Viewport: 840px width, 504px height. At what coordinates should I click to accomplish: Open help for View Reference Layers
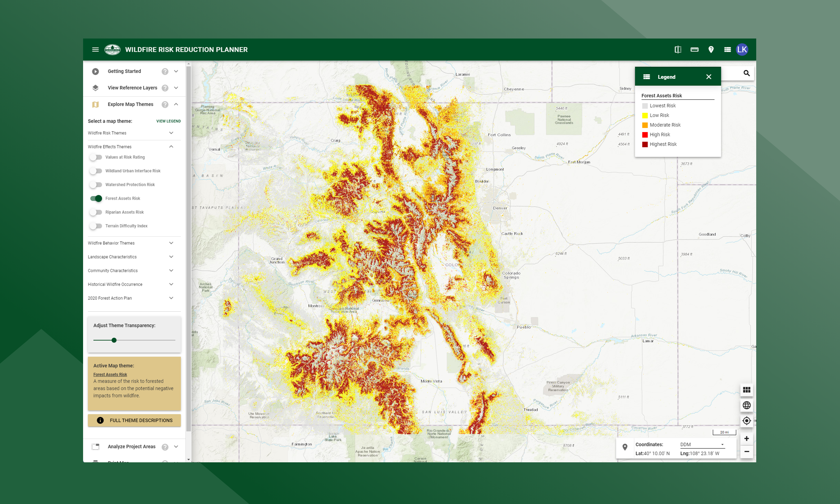coord(165,88)
